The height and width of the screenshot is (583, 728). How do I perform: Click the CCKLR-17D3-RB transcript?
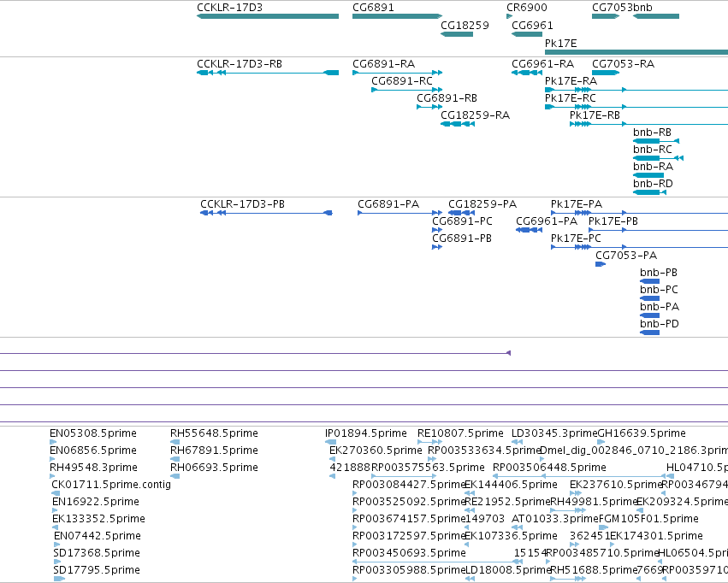(268, 73)
